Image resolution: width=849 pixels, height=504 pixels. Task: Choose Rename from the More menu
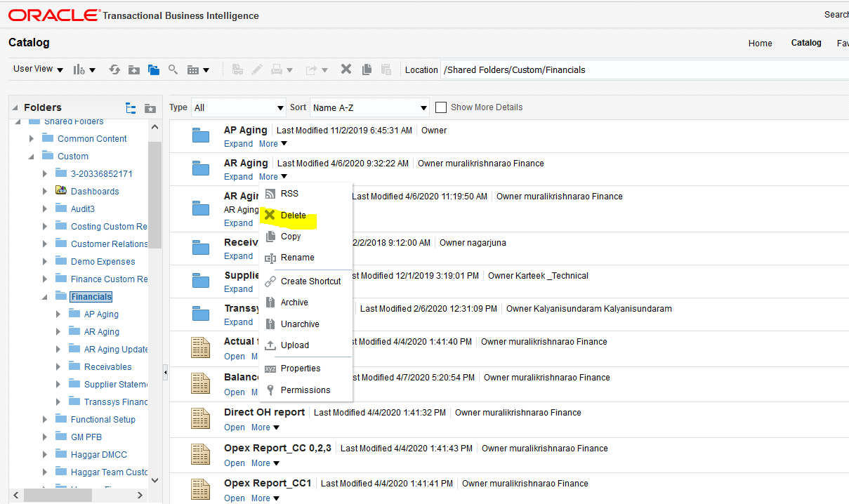point(305,258)
